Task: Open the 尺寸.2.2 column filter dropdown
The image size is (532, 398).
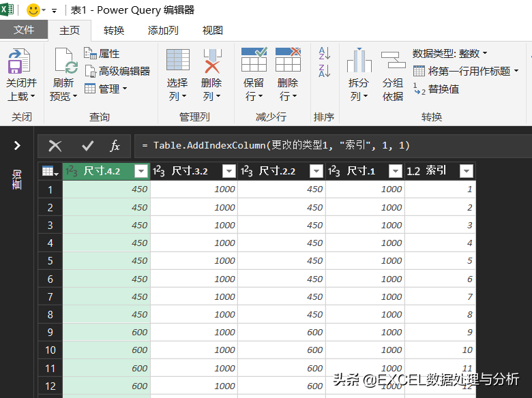Action: [316, 171]
